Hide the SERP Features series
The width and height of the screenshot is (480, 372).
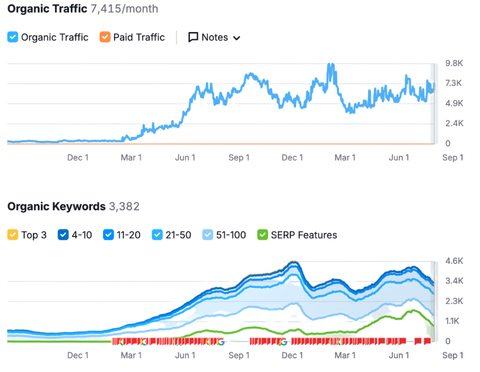click(x=262, y=235)
